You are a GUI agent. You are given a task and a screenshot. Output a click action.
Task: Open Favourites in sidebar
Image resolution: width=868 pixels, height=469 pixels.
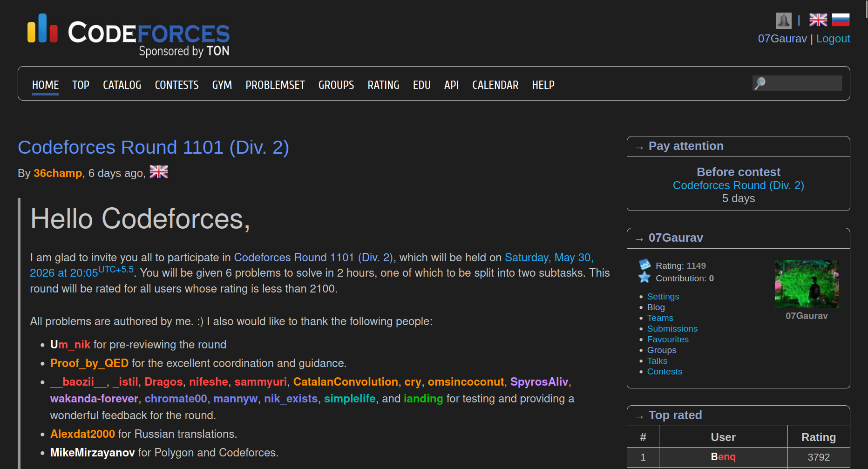[668, 340]
